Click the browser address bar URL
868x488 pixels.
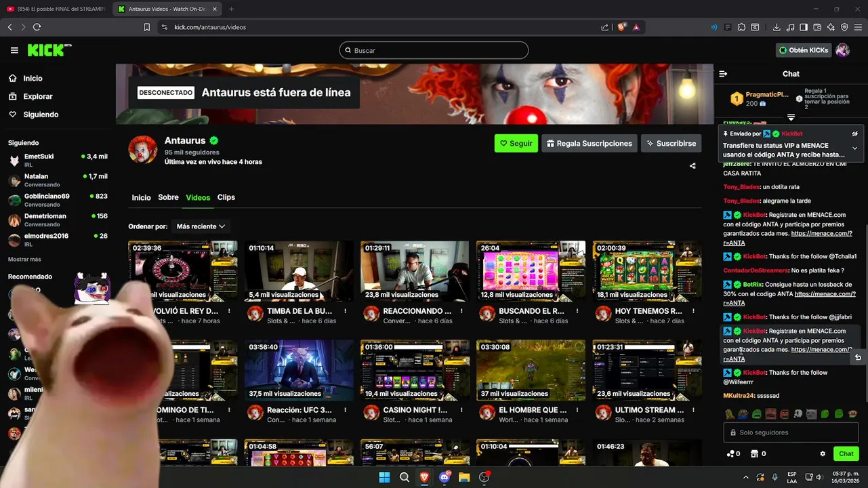point(210,27)
